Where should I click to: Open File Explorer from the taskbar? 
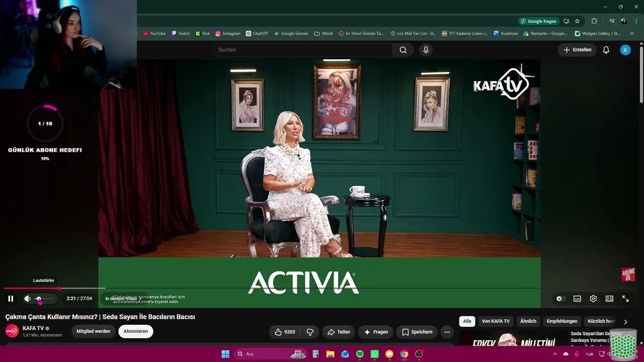(x=330, y=354)
